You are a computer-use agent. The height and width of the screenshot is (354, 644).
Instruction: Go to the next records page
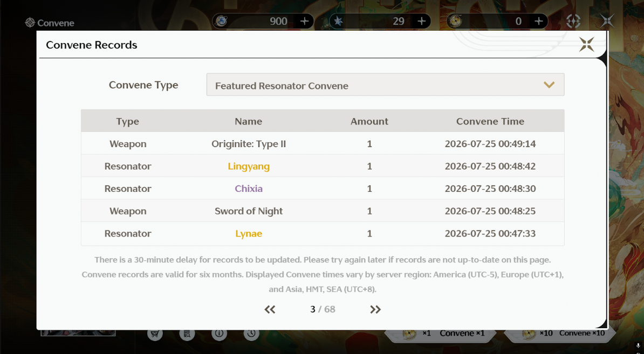[375, 309]
